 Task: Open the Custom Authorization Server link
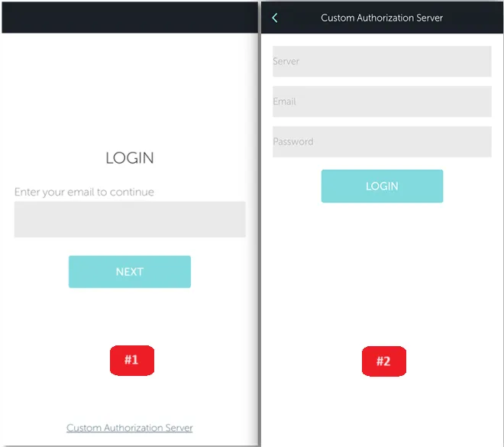[x=130, y=428]
